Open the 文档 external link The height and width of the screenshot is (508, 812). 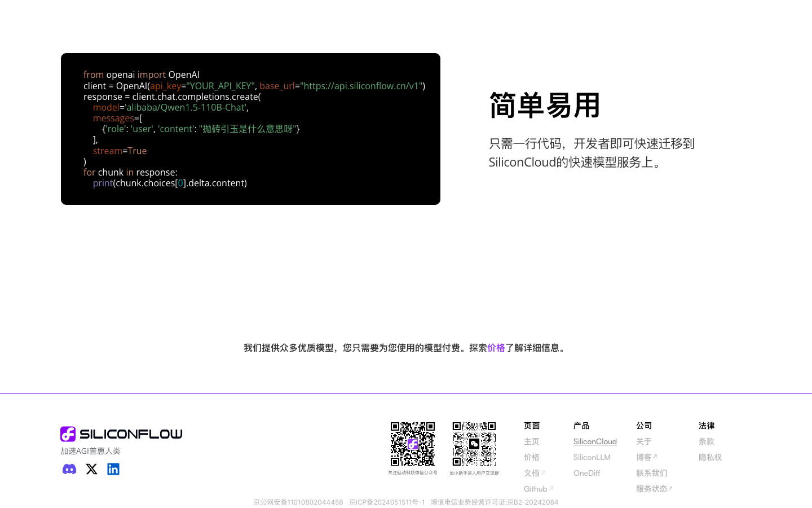(535, 473)
